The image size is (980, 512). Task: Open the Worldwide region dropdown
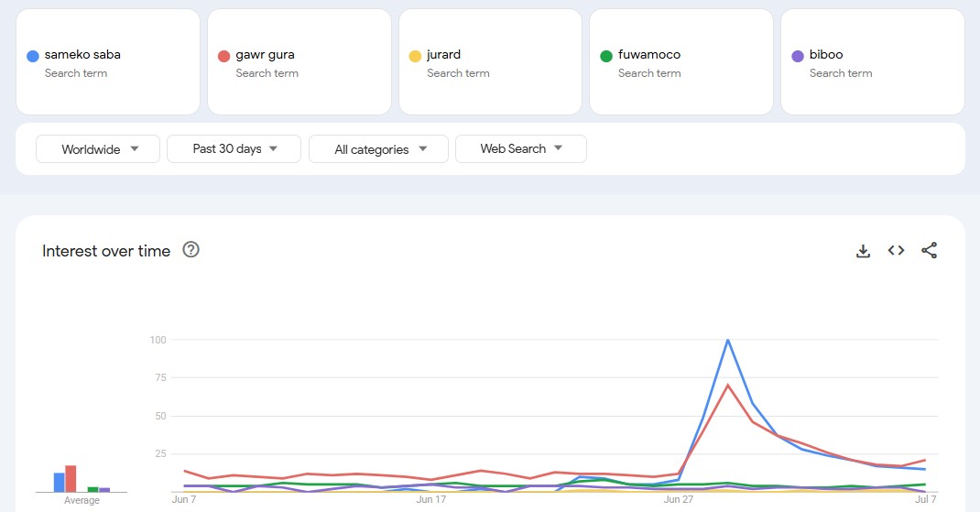click(x=98, y=148)
